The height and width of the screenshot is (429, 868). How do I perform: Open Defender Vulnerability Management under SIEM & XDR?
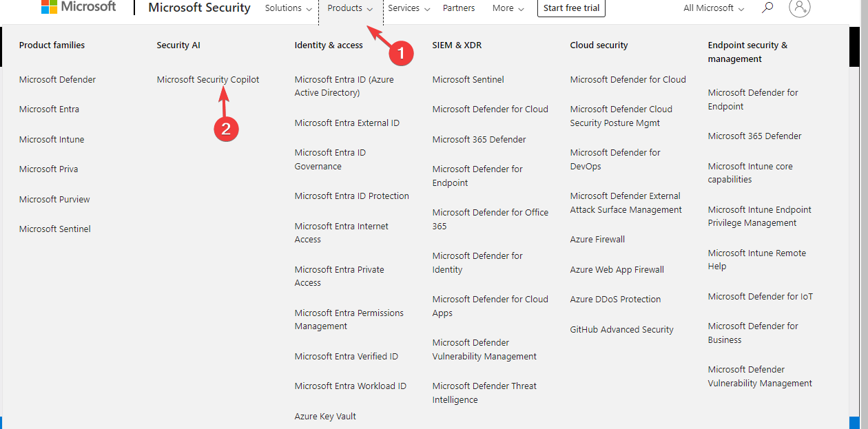484,350
